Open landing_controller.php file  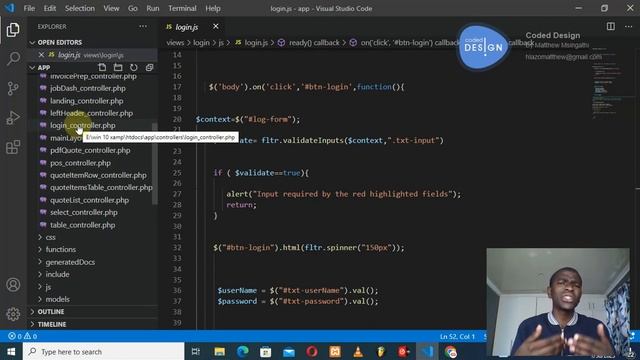[87, 101]
